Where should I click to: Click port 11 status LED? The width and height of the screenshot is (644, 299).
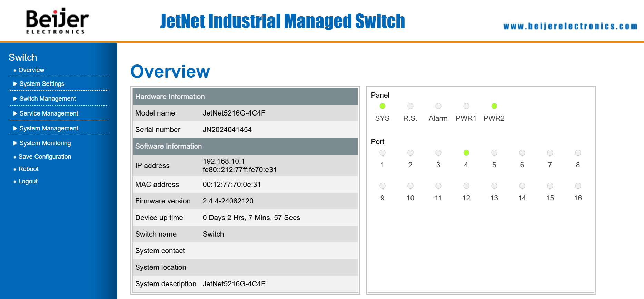tap(438, 186)
